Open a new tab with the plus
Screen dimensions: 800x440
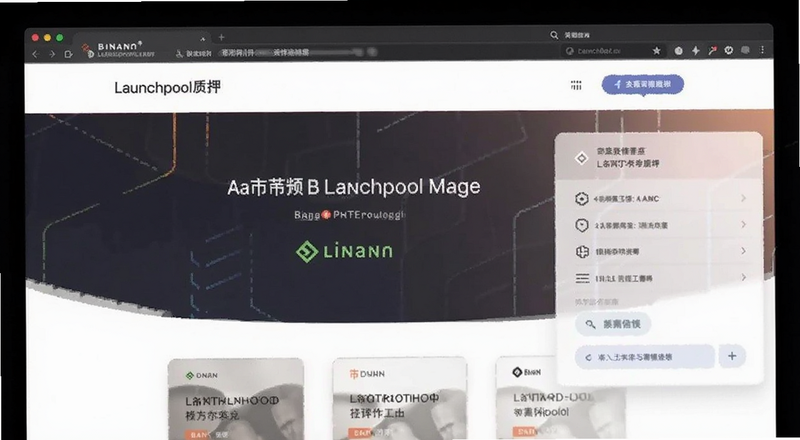[x=221, y=37]
